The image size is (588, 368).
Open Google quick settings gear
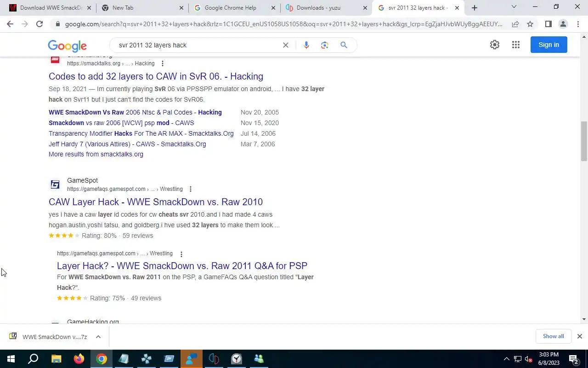tap(495, 45)
